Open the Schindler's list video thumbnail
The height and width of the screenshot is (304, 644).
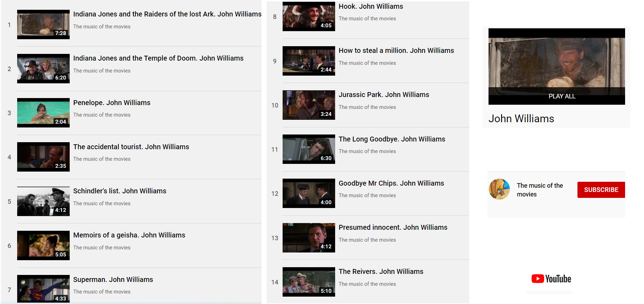43,201
